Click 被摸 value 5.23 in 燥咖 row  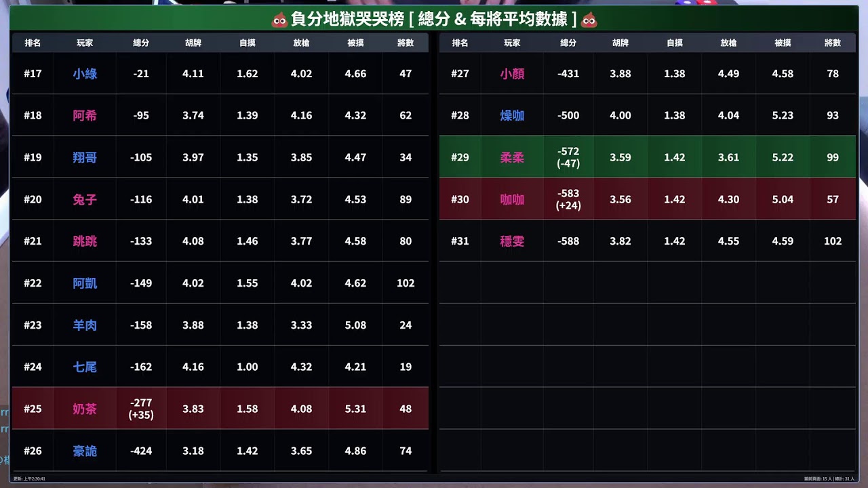783,115
